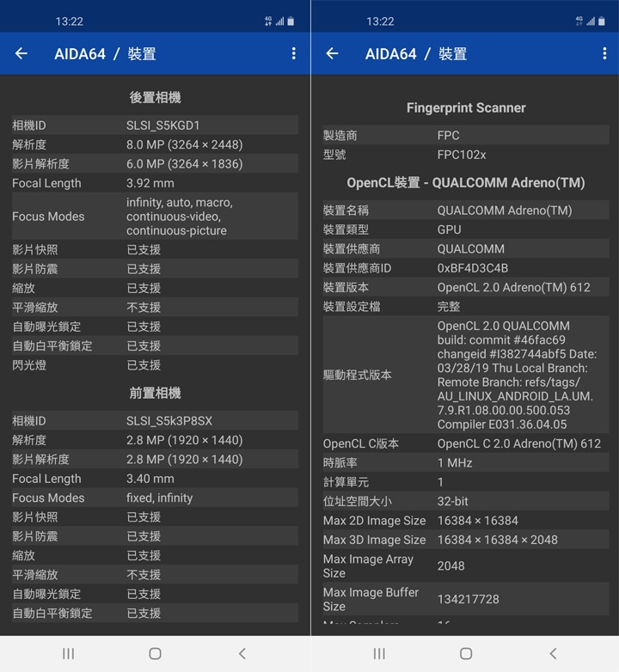Select rear camera ID SLSI_S5KGD1

coord(162,125)
